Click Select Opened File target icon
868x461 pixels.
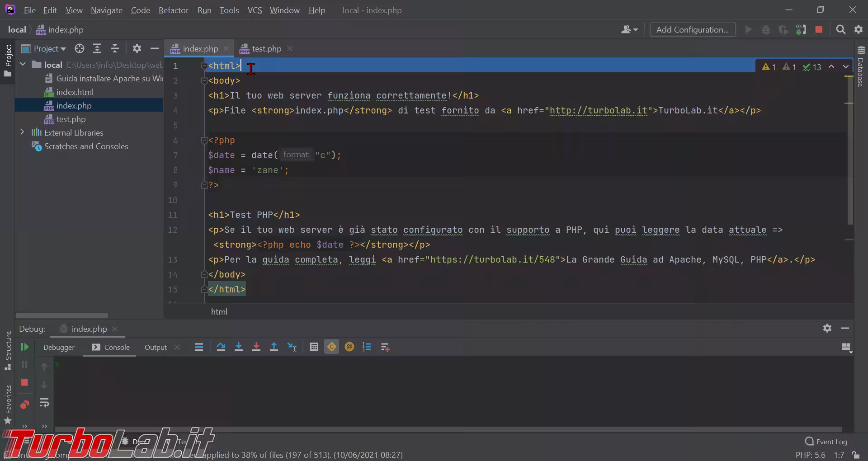(80, 49)
